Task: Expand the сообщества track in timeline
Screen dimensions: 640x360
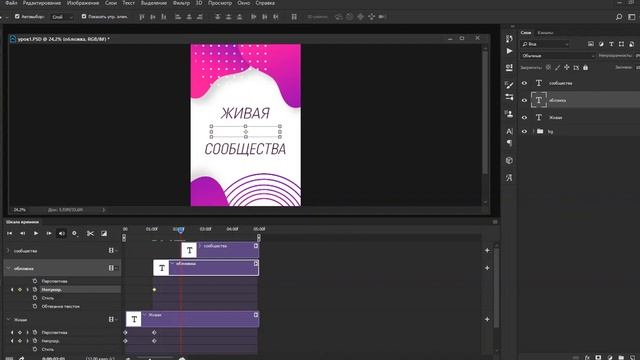Action: click(8, 251)
